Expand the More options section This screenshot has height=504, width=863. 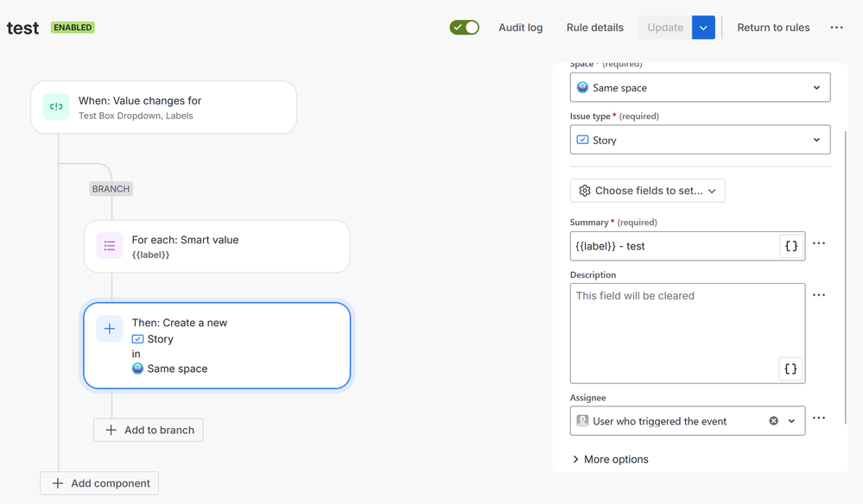(x=611, y=459)
